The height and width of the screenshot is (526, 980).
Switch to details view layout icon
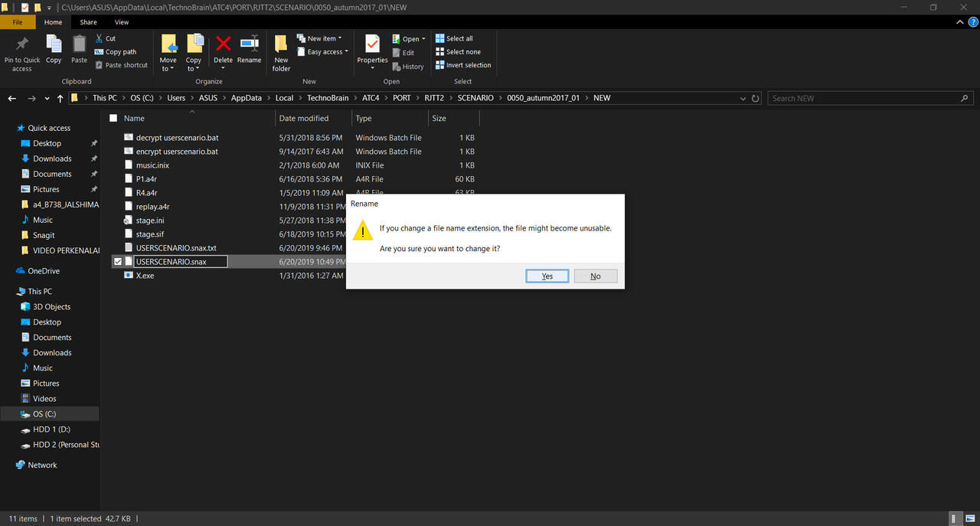954,518
